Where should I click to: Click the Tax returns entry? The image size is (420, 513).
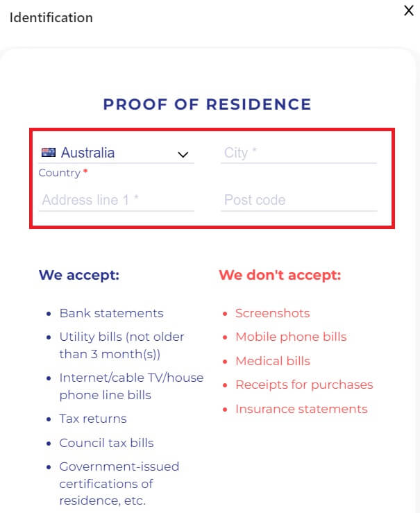[x=93, y=419]
